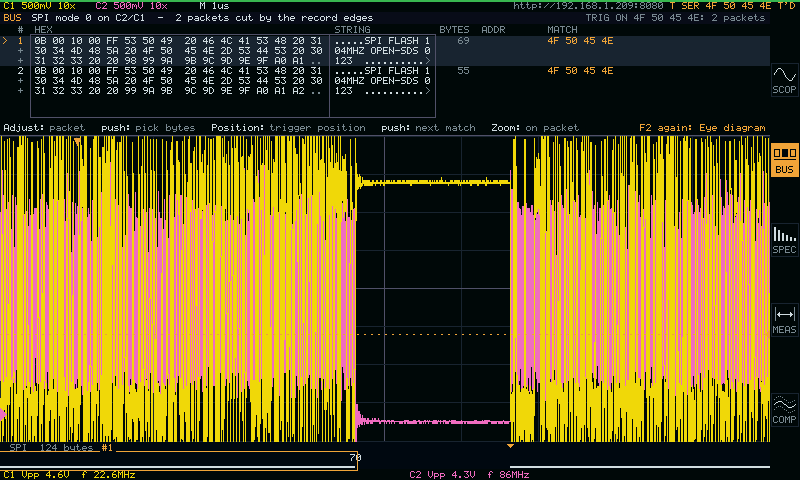Open the SPEC spectrum mode icon

coord(784,240)
